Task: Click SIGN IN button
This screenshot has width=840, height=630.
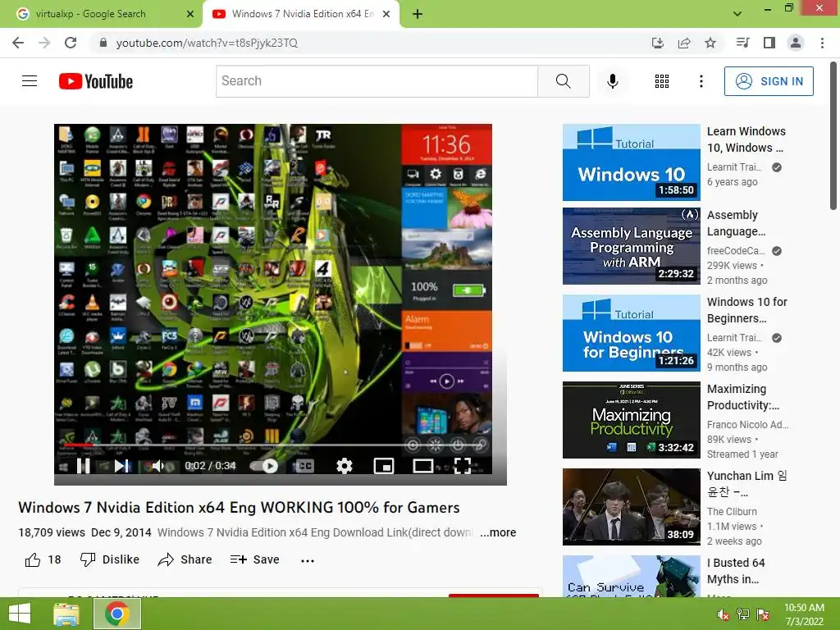Action: pos(769,81)
